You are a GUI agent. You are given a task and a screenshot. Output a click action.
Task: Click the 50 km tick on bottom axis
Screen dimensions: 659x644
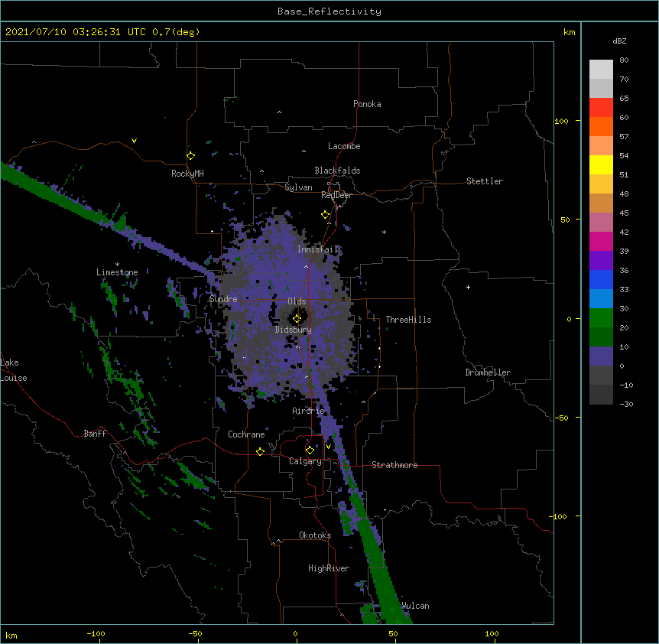tap(393, 633)
